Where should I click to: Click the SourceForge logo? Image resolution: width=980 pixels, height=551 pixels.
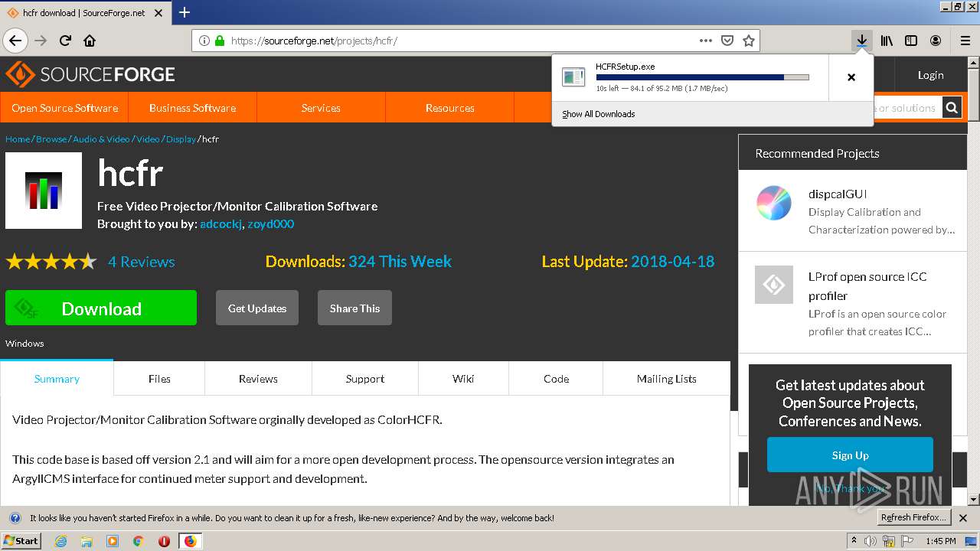point(90,74)
